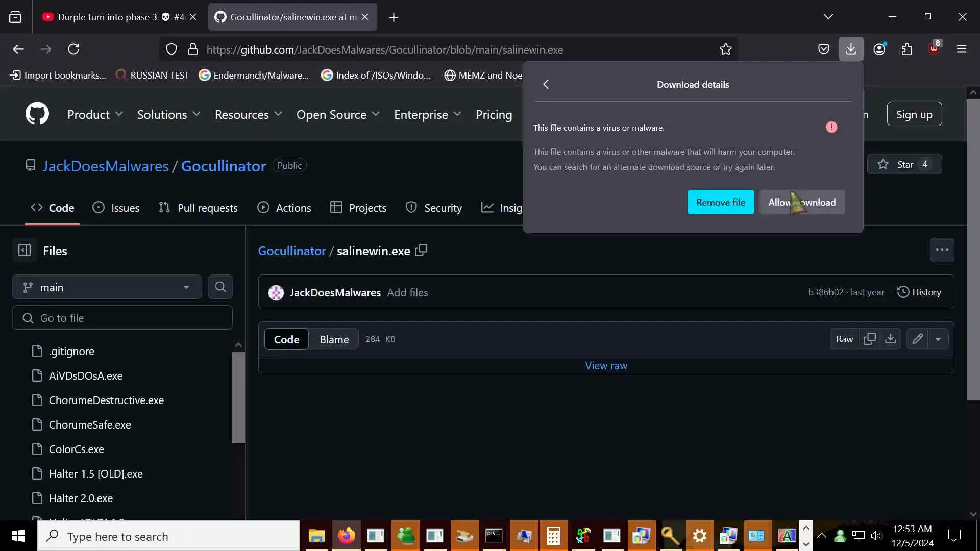The image size is (980, 551).
Task: Open the Issues repository tab
Action: pyautogui.click(x=116, y=208)
